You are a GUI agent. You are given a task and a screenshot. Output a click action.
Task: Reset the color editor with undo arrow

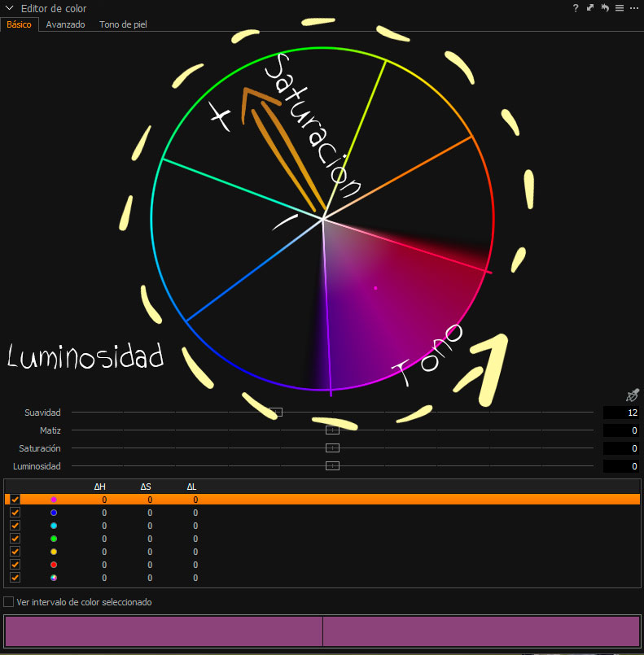click(605, 8)
